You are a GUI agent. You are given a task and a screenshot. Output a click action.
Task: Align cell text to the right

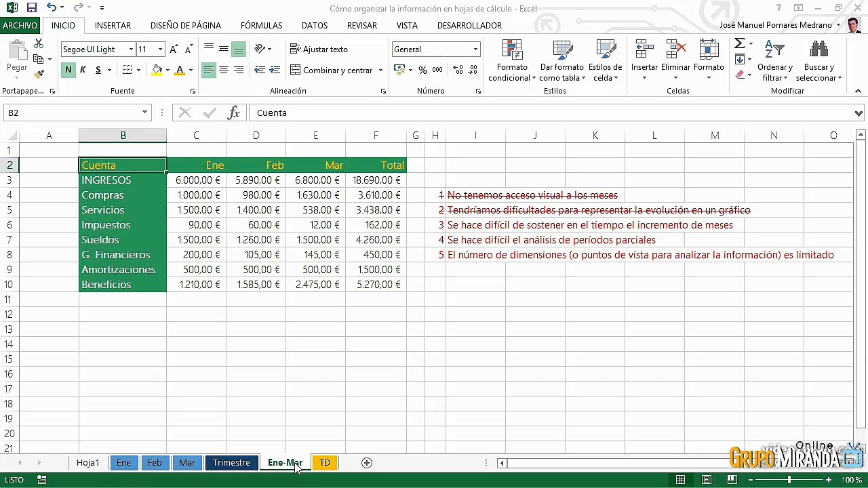(x=239, y=70)
